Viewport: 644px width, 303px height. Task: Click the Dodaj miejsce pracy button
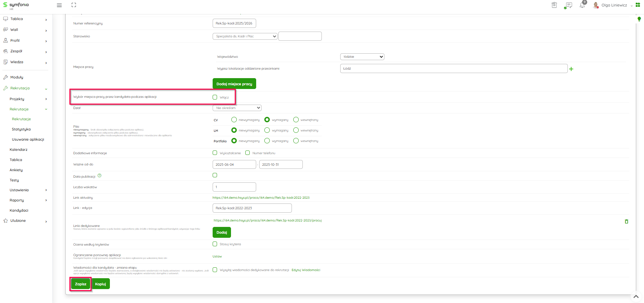(x=234, y=84)
